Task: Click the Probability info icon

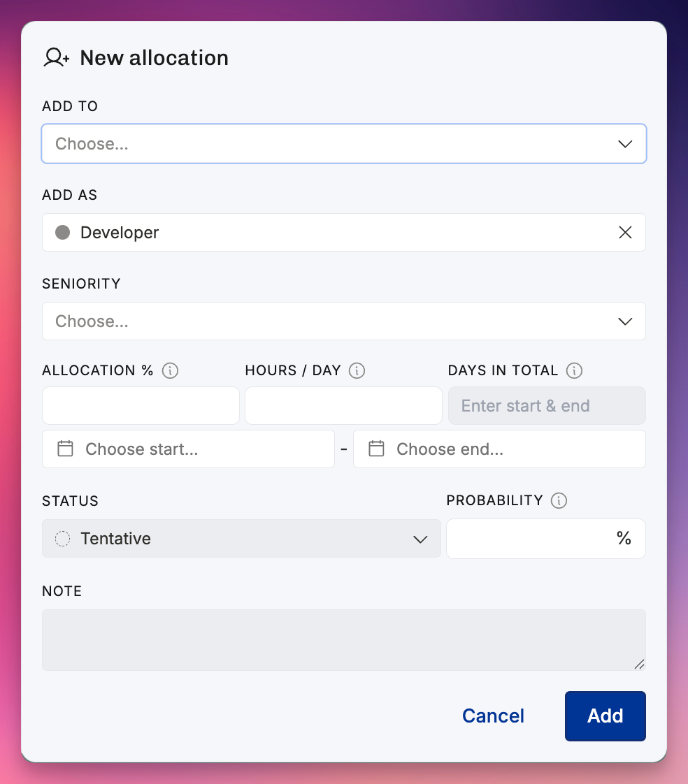Action: [559, 500]
